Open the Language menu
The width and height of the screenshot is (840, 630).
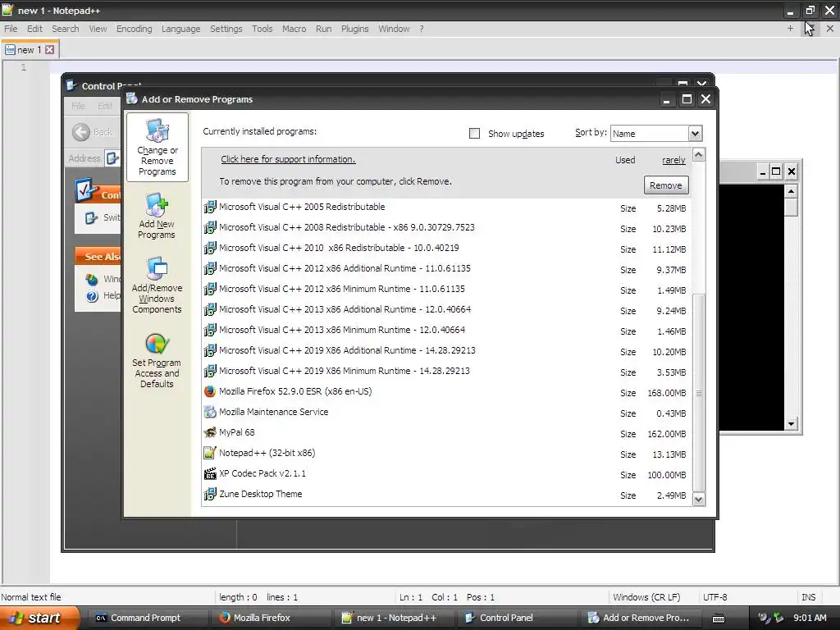click(x=181, y=29)
